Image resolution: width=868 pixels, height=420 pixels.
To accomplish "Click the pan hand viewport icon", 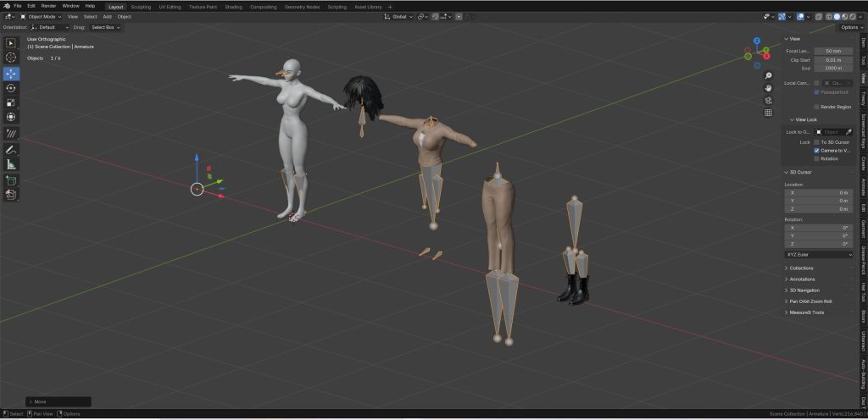I will 768,88.
